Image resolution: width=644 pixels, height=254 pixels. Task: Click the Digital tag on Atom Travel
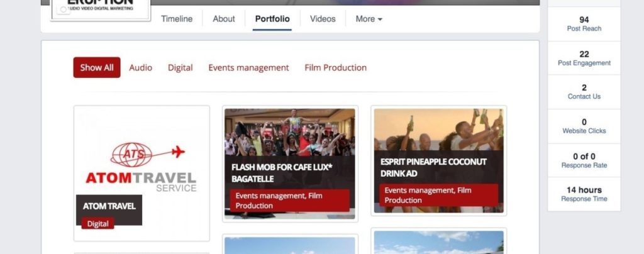pyautogui.click(x=97, y=224)
